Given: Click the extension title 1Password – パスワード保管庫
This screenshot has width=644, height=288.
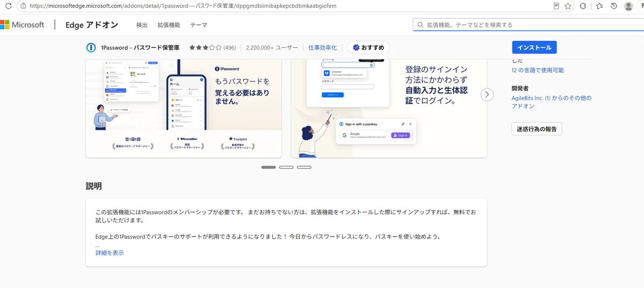Looking at the screenshot, I should [140, 48].
